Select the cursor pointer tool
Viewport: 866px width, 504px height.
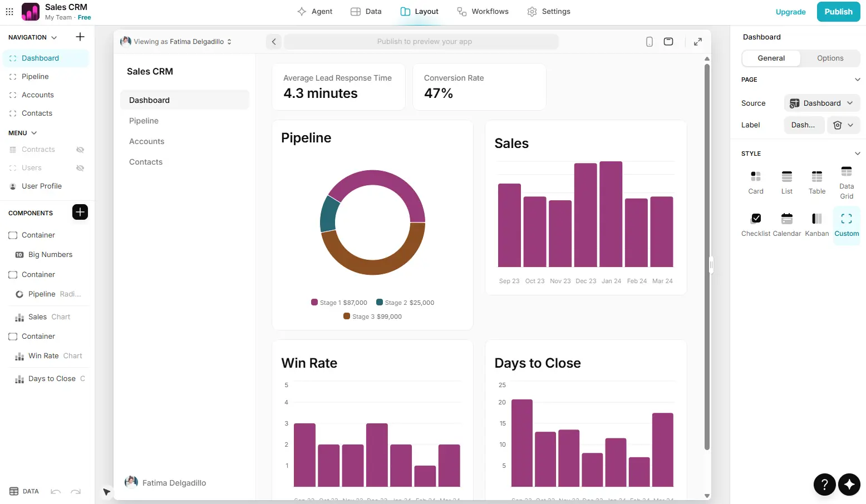(106, 492)
